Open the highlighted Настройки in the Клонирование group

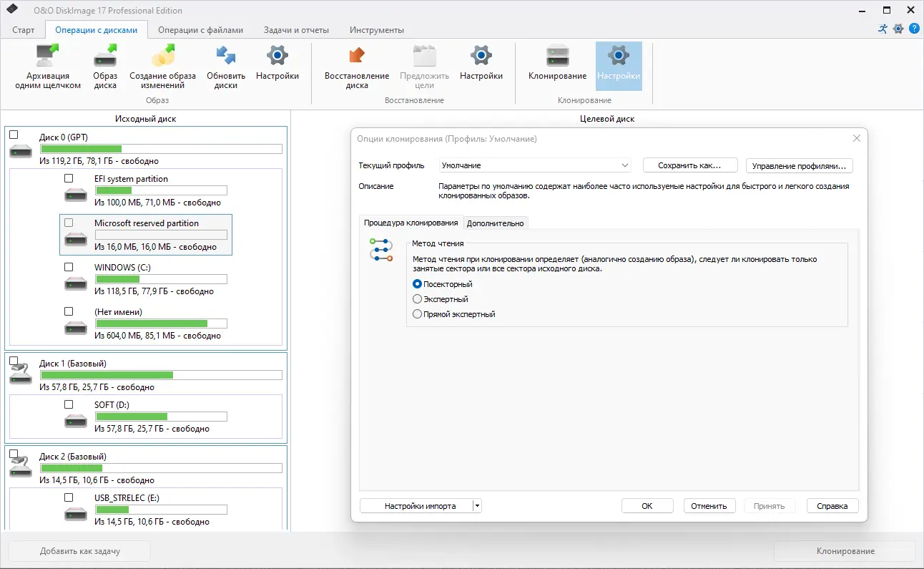[619, 66]
